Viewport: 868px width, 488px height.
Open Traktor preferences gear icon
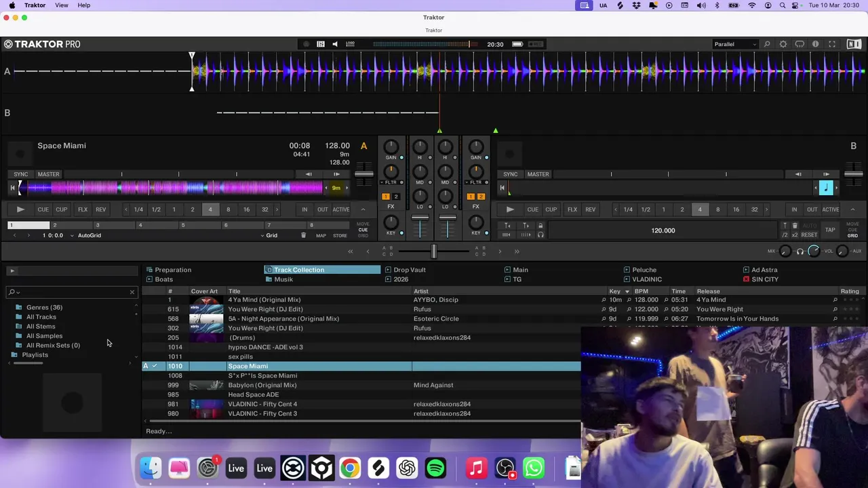point(783,44)
